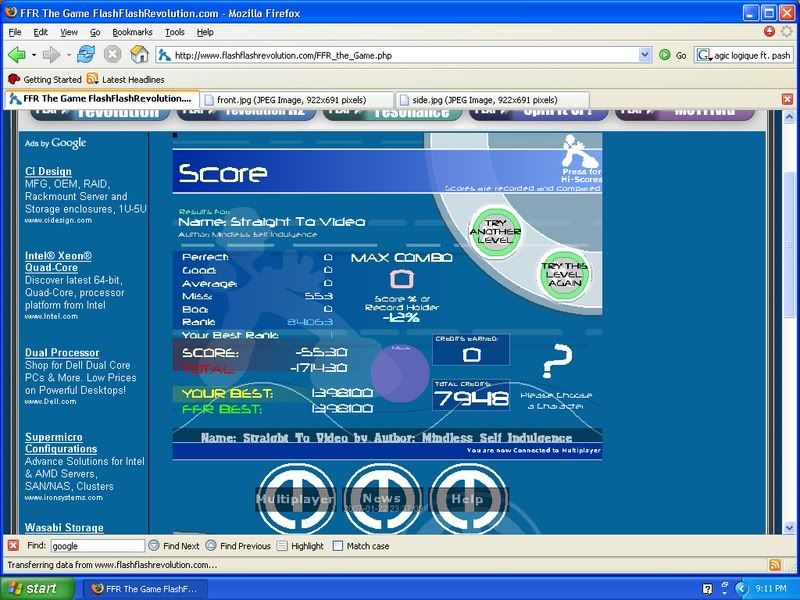
Task: Open the search engine selector dropdown
Action: pyautogui.click(x=705, y=55)
